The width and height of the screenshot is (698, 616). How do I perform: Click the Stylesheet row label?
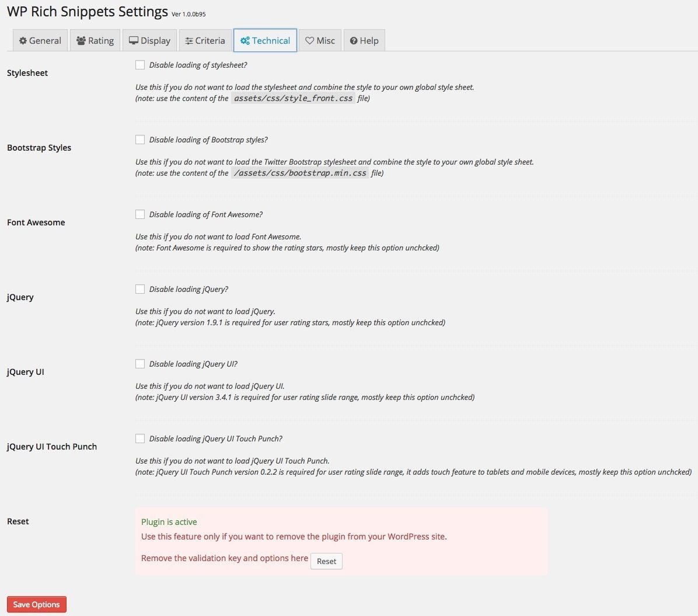[27, 73]
